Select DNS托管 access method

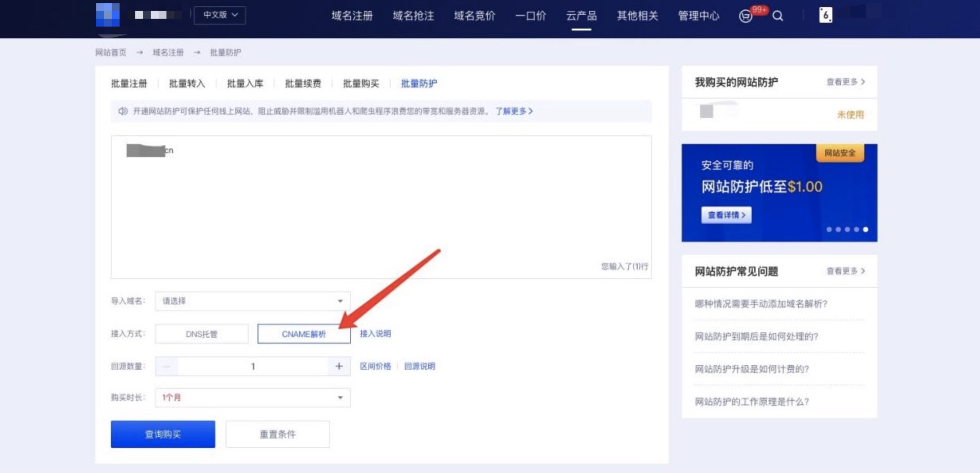pyautogui.click(x=202, y=334)
